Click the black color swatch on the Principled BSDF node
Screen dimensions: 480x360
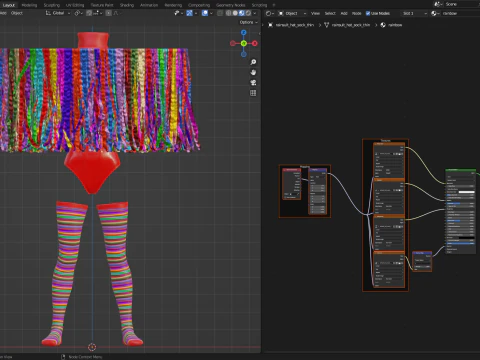click(x=466, y=238)
